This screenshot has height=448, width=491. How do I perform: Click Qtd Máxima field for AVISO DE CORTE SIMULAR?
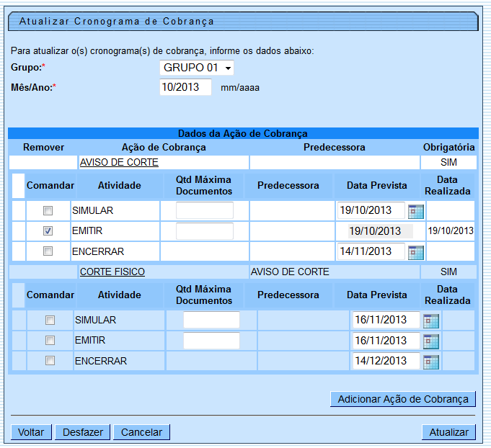[x=205, y=211]
